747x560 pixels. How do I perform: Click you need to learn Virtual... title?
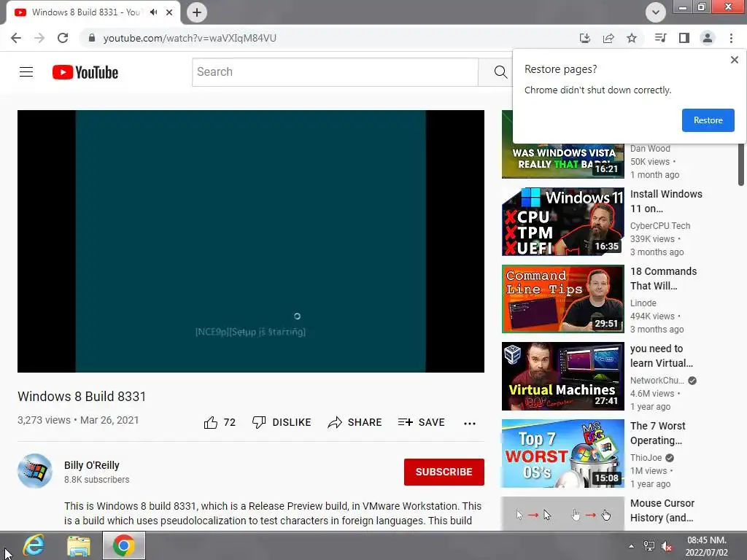tap(661, 356)
